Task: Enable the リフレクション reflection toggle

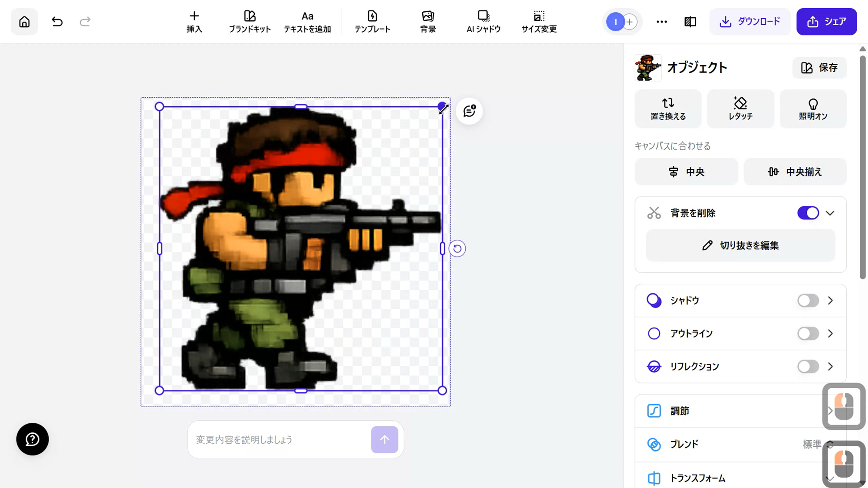Action: 808,367
